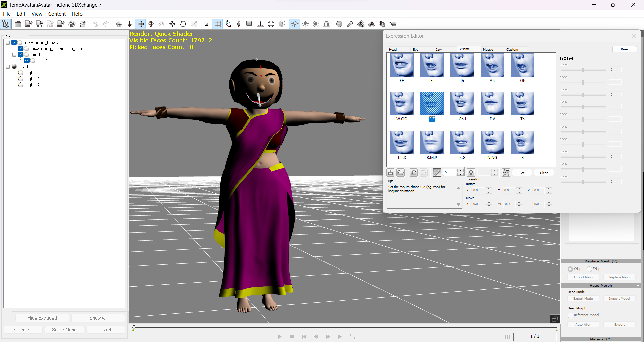
Task: Collapse the joint1 tree node
Action: click(14, 55)
